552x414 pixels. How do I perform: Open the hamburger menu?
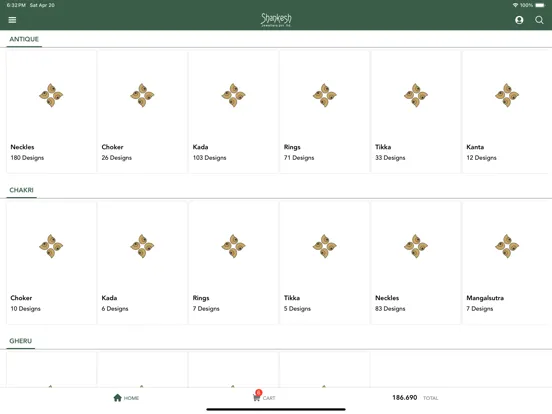pyautogui.click(x=12, y=20)
